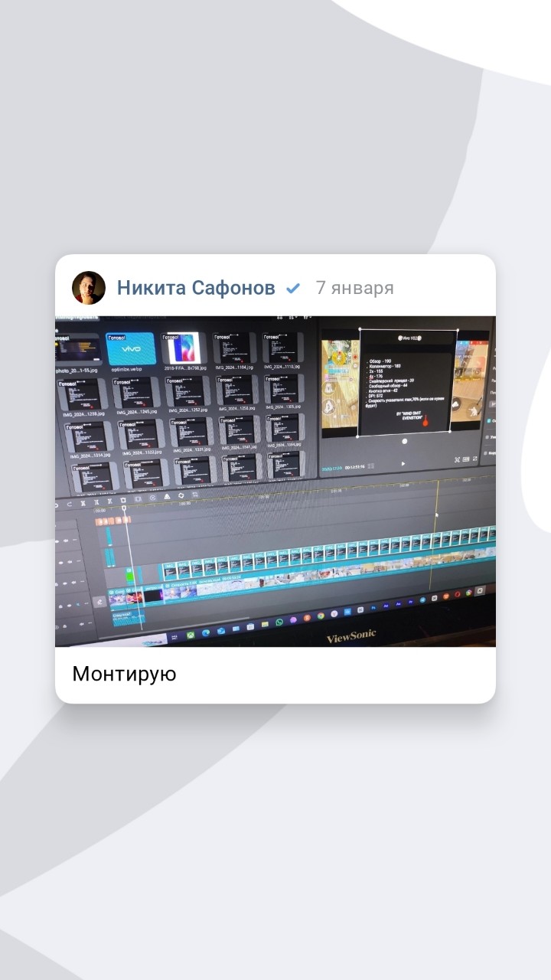Open the Никита Сафонов author name link

coord(196,288)
